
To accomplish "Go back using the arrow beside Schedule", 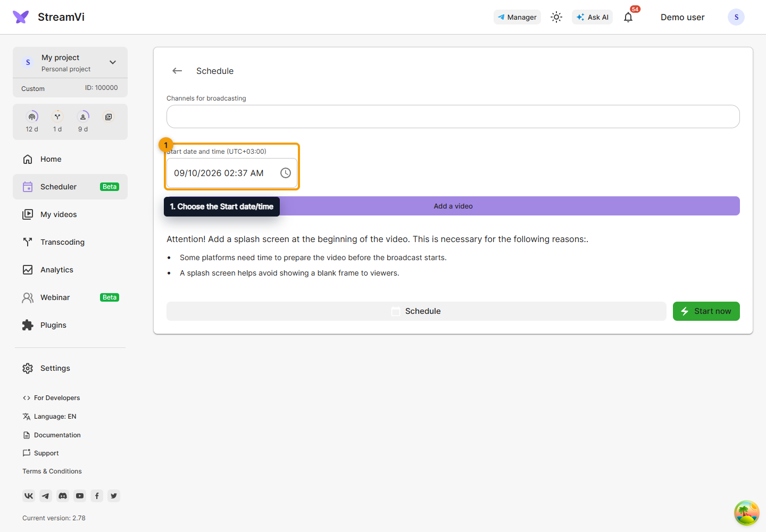I will [177, 71].
